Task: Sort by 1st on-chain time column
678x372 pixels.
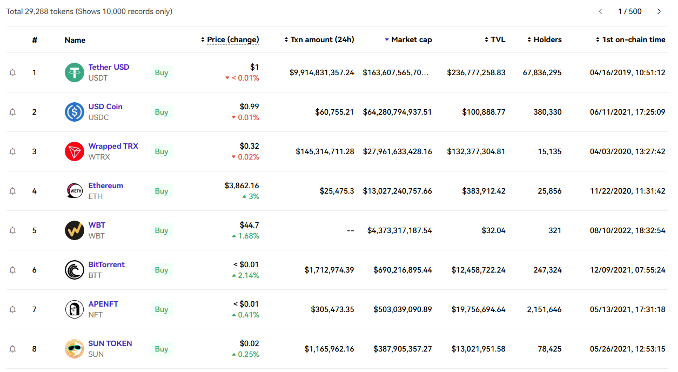Action: click(630, 39)
